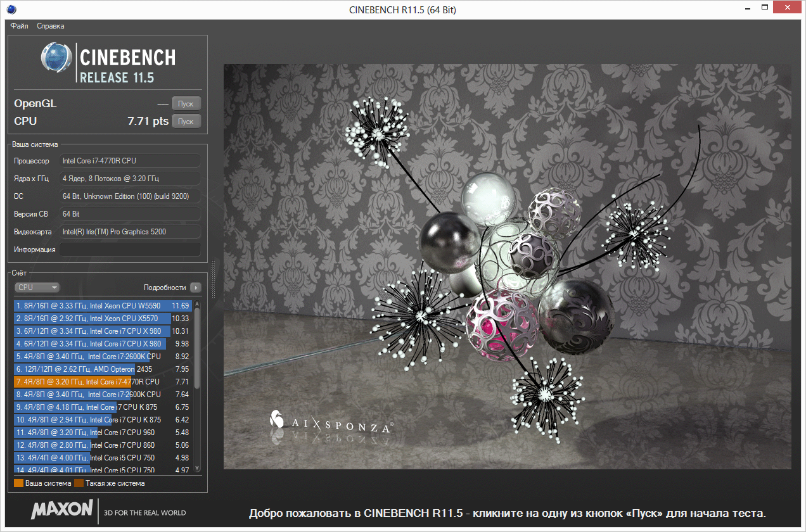Viewport: 806px width, 532px height.
Task: Select ranking row Intel Core i7 CPU 960
Action: click(103, 432)
